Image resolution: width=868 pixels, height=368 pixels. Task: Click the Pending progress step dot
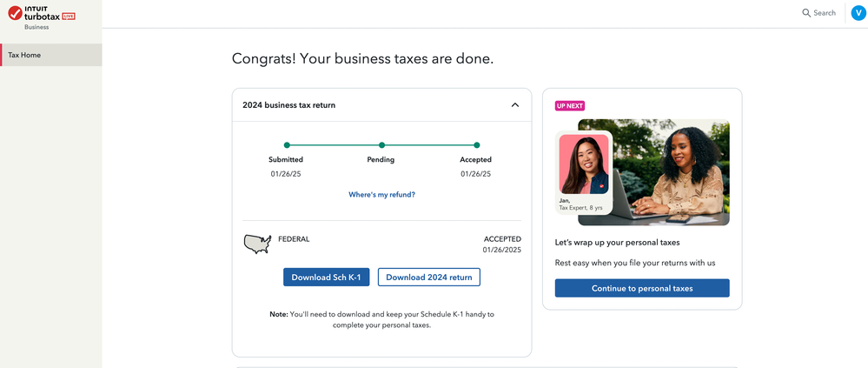point(381,145)
